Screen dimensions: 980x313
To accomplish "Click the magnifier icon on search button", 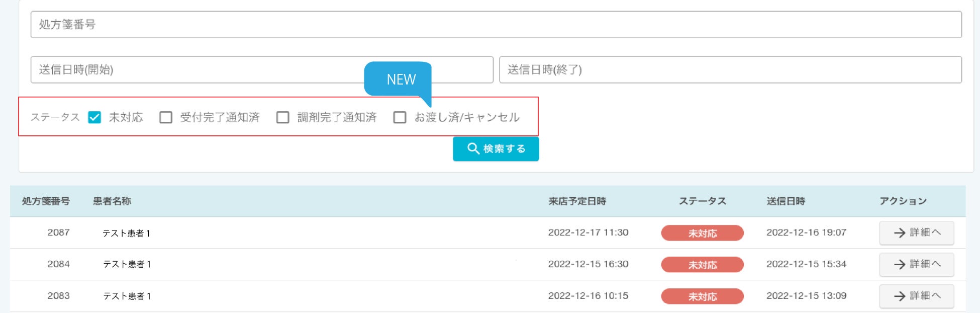I will (x=473, y=148).
